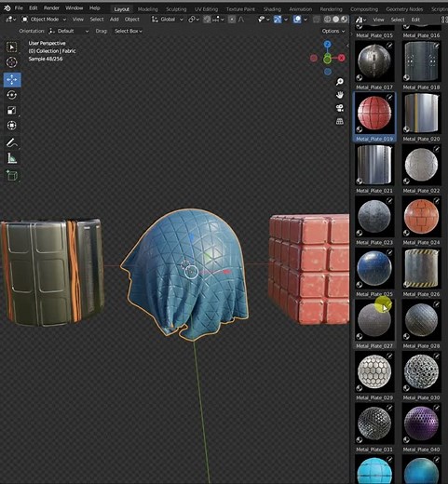
Task: Select the Metal_Plate_040 purple sphere asset
Action: click(421, 423)
